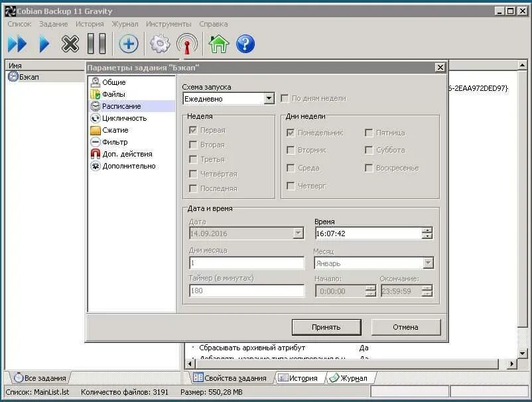Toggle Четвёртая week checkbox

(x=193, y=174)
